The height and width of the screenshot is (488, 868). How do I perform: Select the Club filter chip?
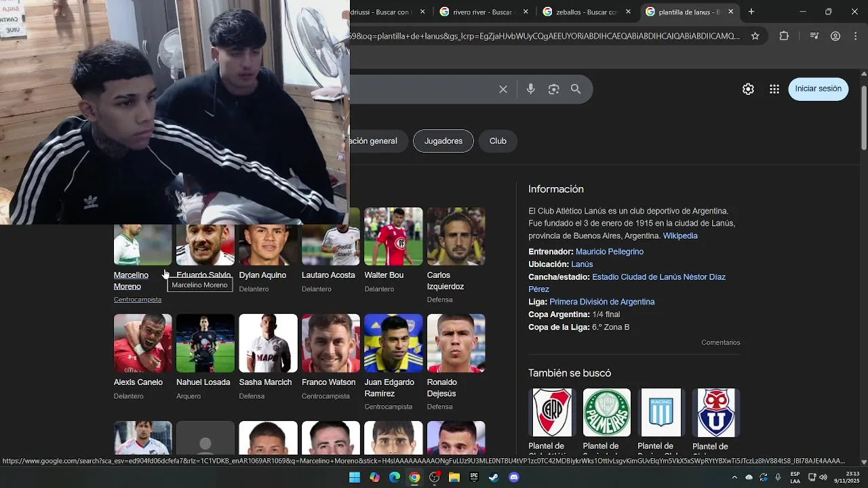[498, 141]
